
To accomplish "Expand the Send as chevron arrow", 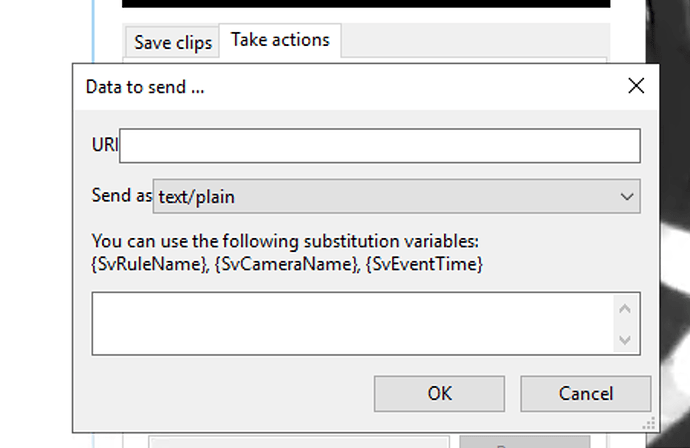I will [x=627, y=197].
